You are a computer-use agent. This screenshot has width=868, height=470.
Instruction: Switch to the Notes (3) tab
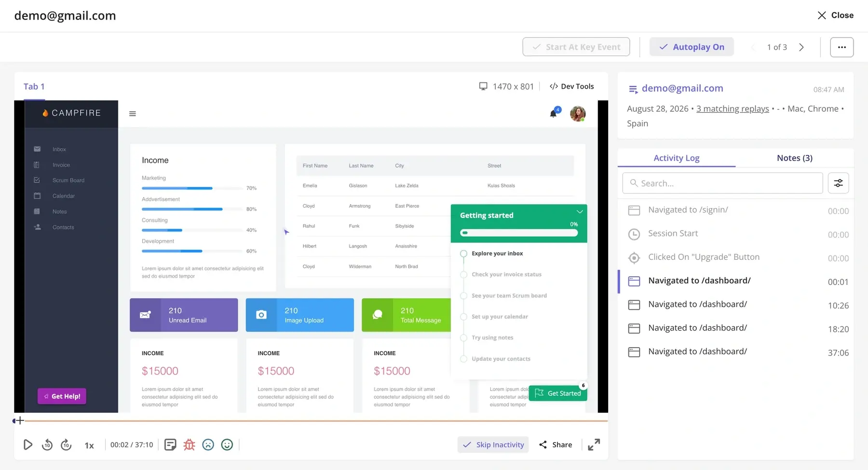tap(795, 158)
